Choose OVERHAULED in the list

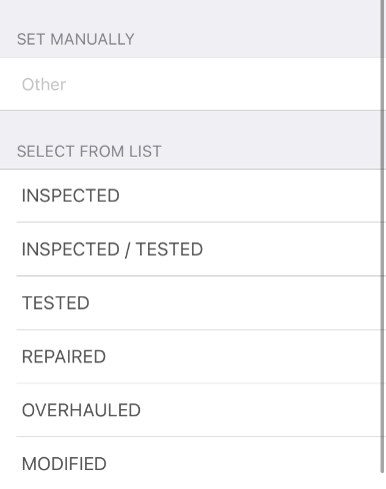191,410
